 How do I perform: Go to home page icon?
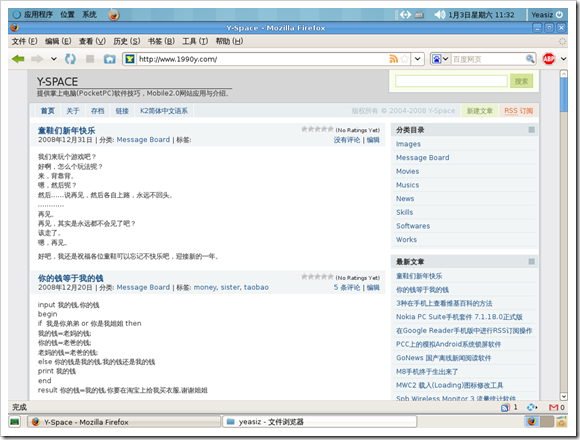(x=109, y=59)
